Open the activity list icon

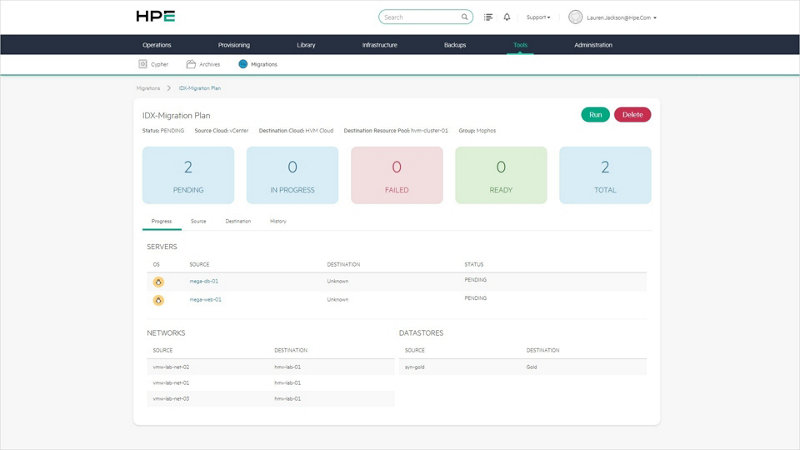(488, 17)
